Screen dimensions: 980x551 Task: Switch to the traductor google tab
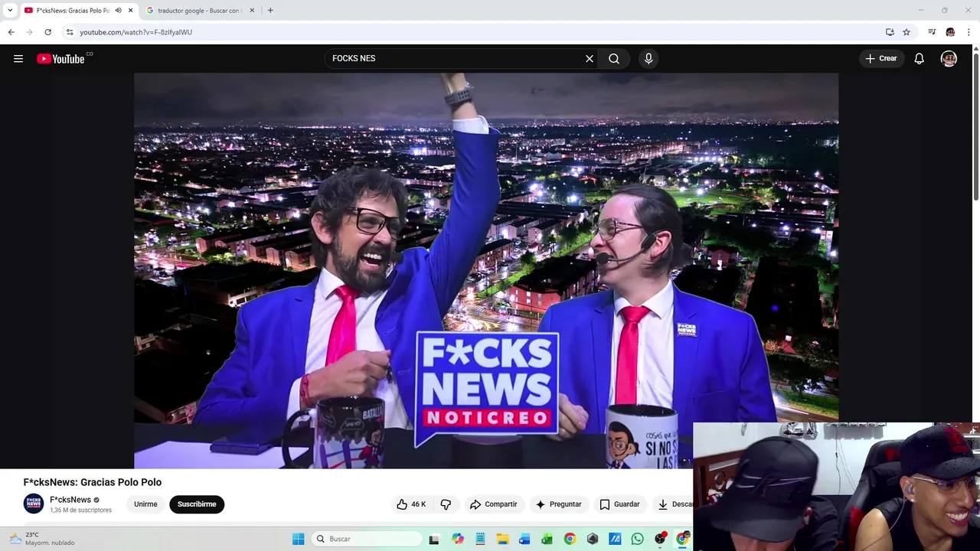coord(201,11)
